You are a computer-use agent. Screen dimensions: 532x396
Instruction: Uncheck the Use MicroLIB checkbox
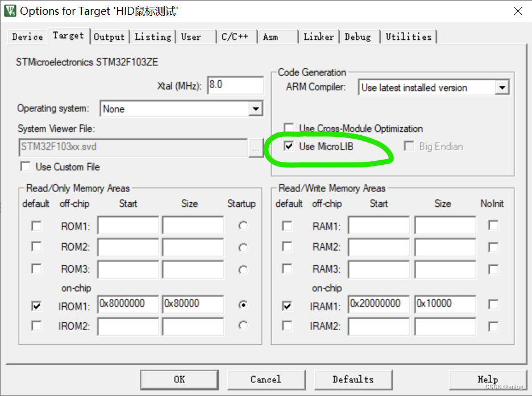point(289,146)
